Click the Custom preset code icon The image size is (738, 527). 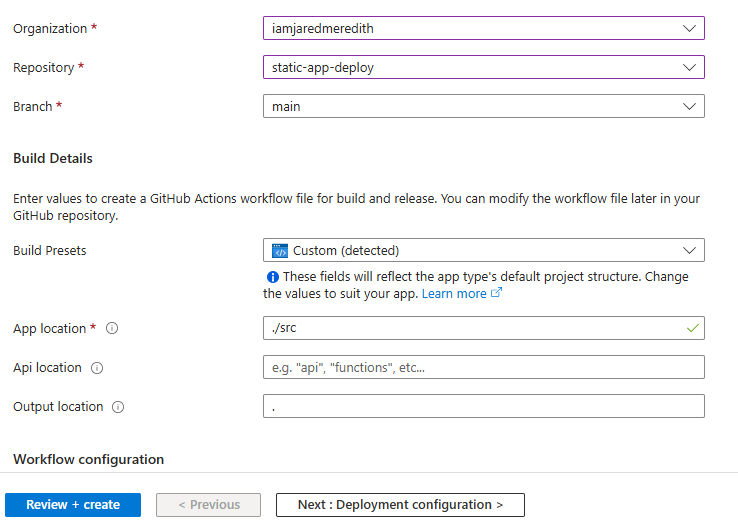pos(280,251)
